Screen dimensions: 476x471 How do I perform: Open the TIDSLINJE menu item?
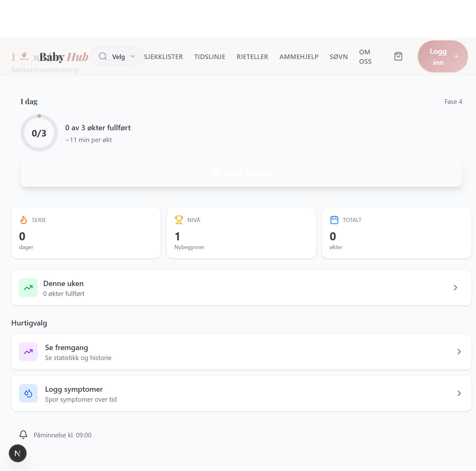click(210, 57)
